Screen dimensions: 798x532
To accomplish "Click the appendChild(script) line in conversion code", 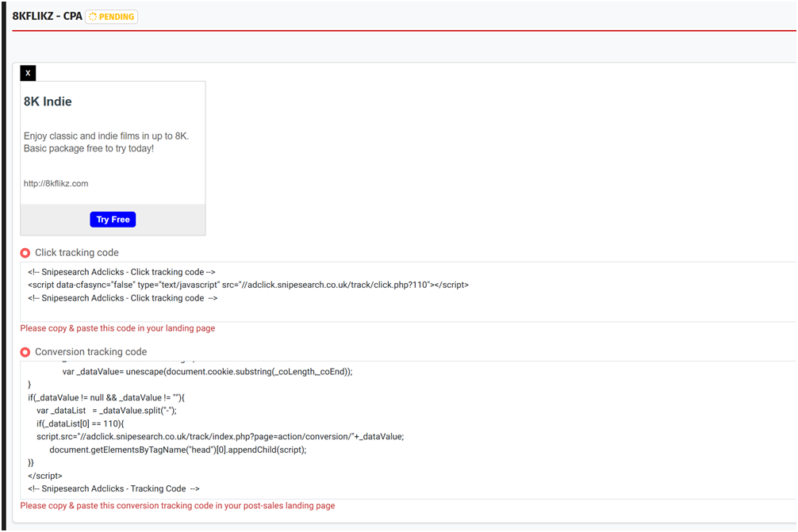I will tap(178, 450).
